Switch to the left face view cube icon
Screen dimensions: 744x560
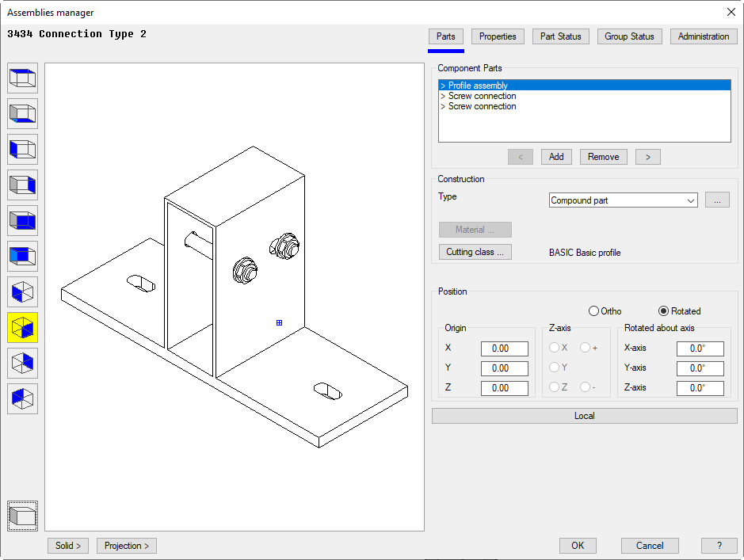click(22, 150)
